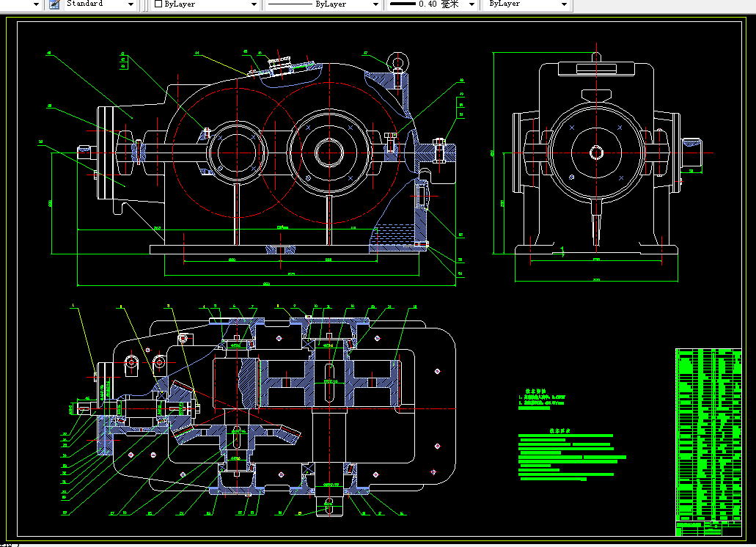This screenshot has width=756, height=547.
Task: Expand the partially visible leftmost style dropdown arrow
Action: click(36, 4)
